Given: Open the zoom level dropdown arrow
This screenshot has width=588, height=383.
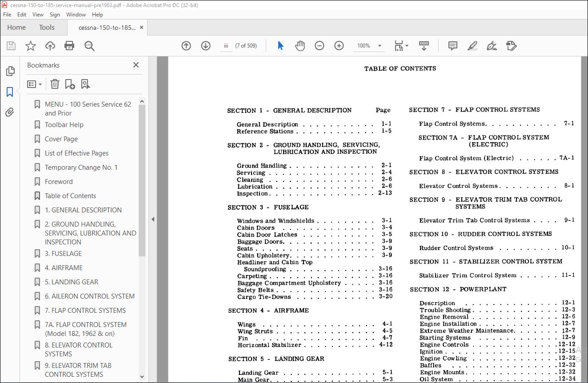Looking at the screenshot, I should 380,46.
